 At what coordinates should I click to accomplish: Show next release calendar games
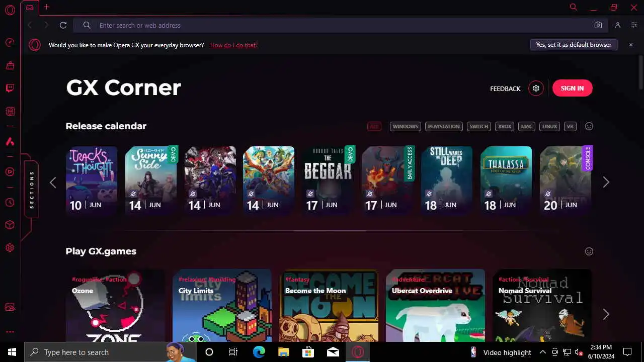point(606,183)
